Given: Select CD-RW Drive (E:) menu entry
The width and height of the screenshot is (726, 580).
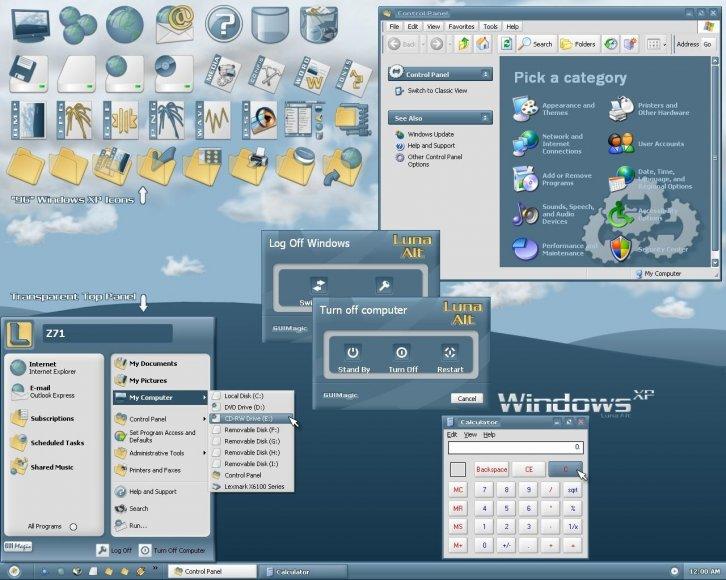Looking at the screenshot, I should coord(252,418).
